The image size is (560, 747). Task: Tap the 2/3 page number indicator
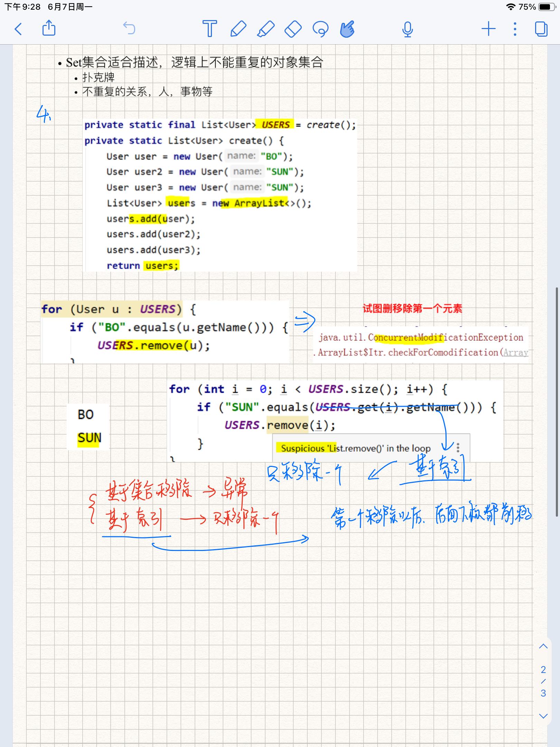coord(543,681)
